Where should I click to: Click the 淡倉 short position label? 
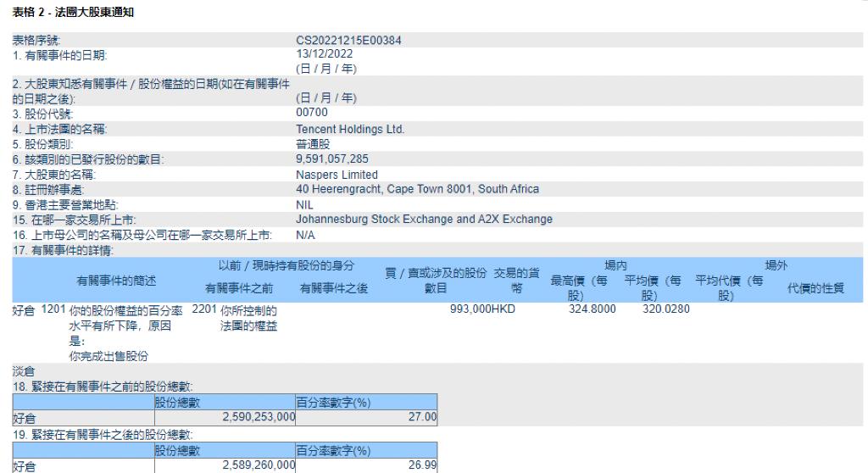pyautogui.click(x=23, y=371)
